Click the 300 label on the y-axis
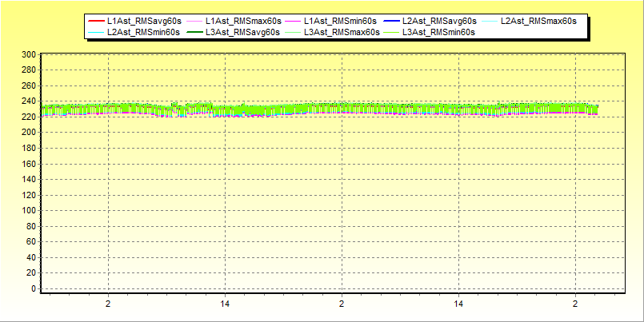This screenshot has width=644, height=322. 29,54
